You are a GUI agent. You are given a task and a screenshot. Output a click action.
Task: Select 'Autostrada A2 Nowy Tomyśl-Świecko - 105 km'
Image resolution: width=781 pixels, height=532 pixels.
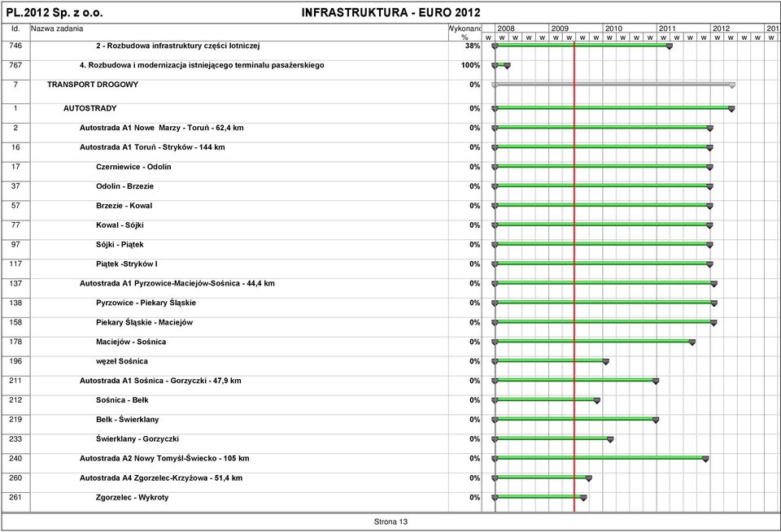pos(164,458)
